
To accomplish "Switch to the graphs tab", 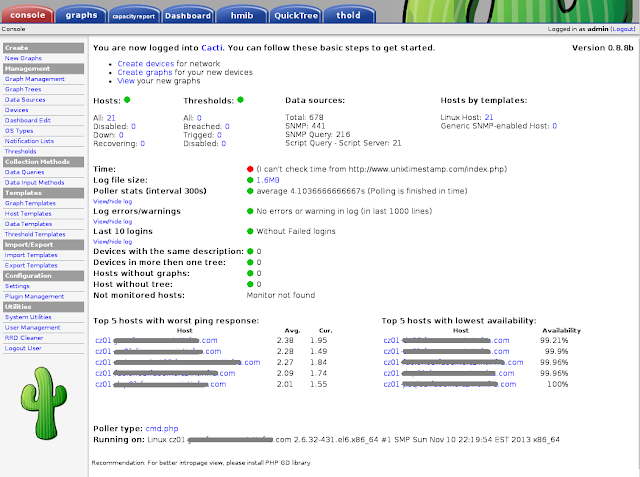I will pyautogui.click(x=81, y=15).
